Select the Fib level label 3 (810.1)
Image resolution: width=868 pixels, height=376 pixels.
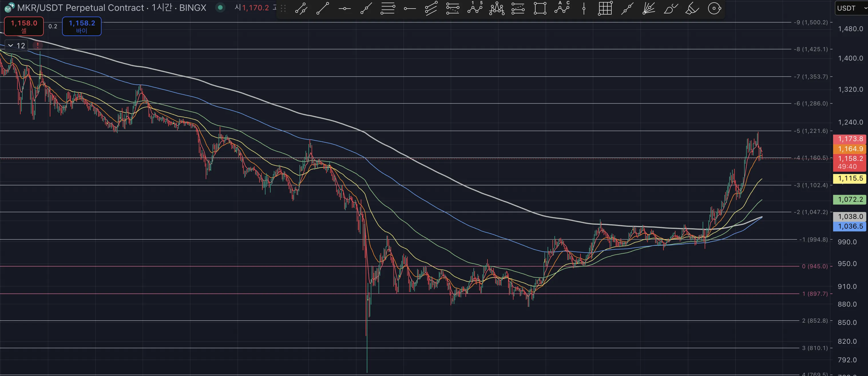pos(815,348)
